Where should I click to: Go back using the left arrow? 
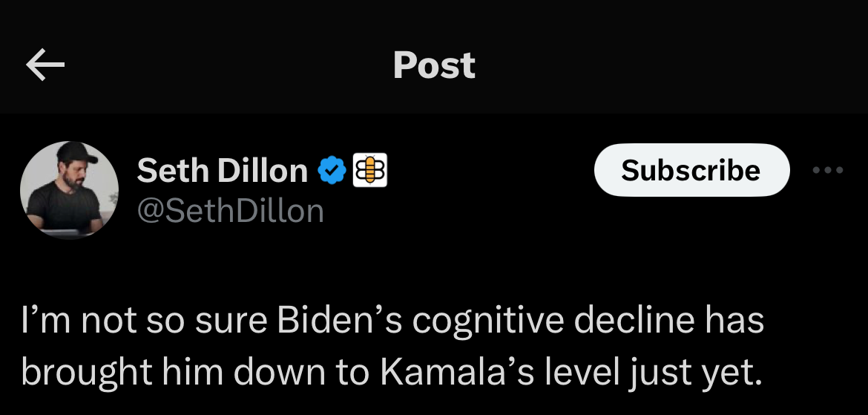pyautogui.click(x=46, y=66)
